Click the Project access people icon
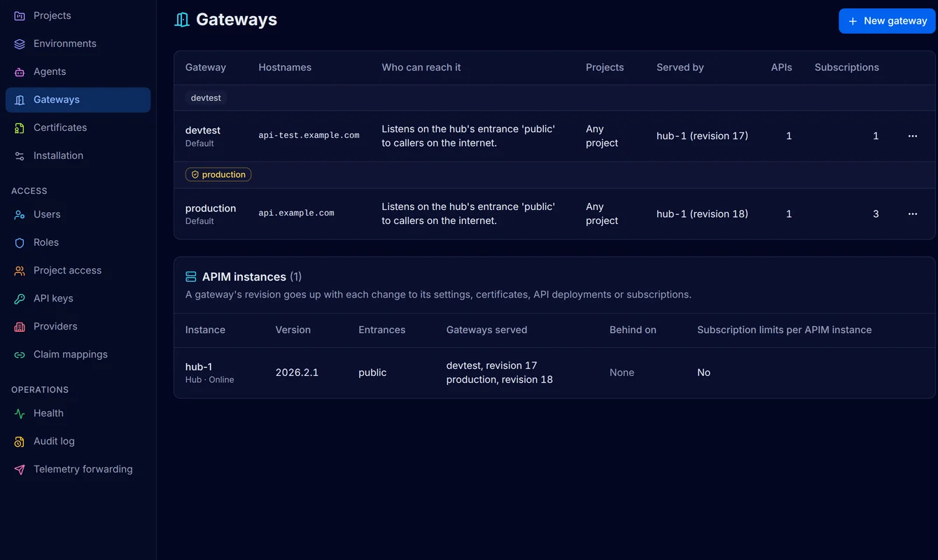Image resolution: width=938 pixels, height=560 pixels. 20,270
